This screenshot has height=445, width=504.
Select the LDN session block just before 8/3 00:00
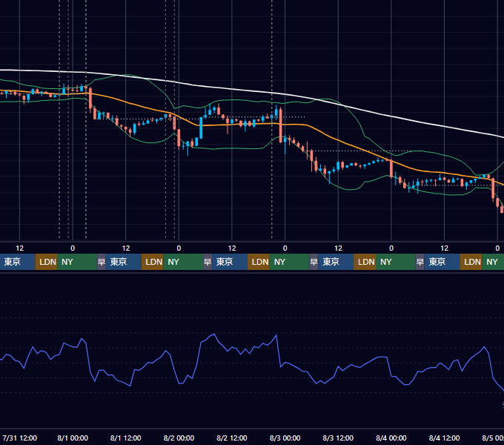point(259,262)
